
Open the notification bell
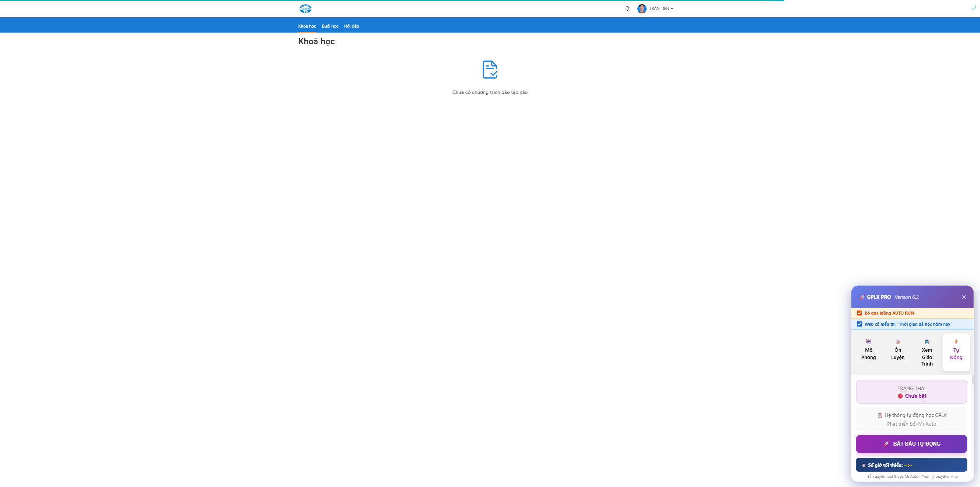[x=627, y=8]
